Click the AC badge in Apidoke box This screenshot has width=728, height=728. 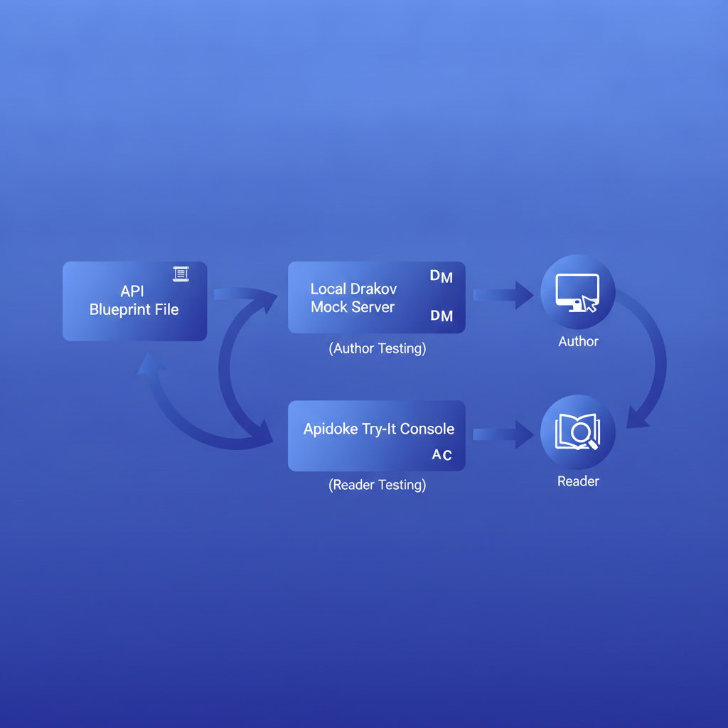pos(442,454)
